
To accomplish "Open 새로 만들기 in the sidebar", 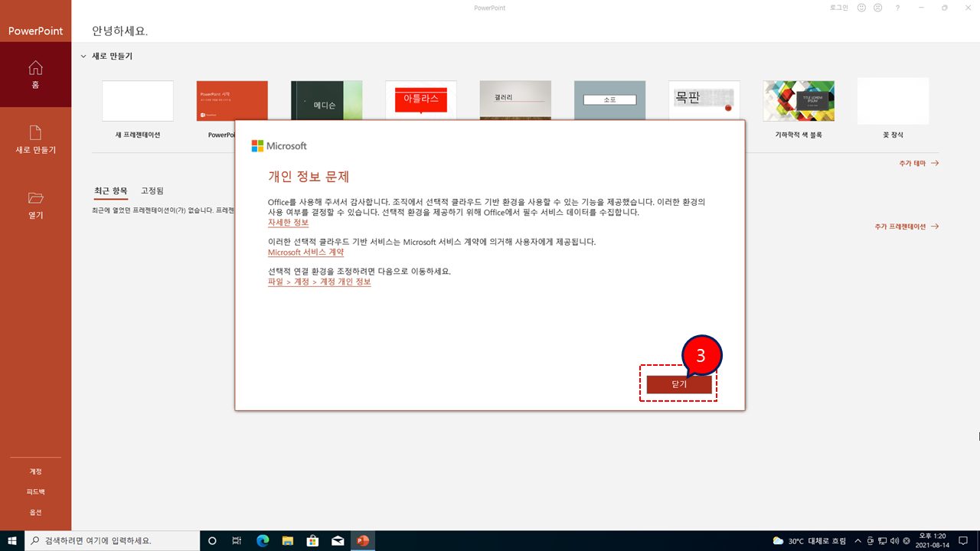I will coord(35,139).
